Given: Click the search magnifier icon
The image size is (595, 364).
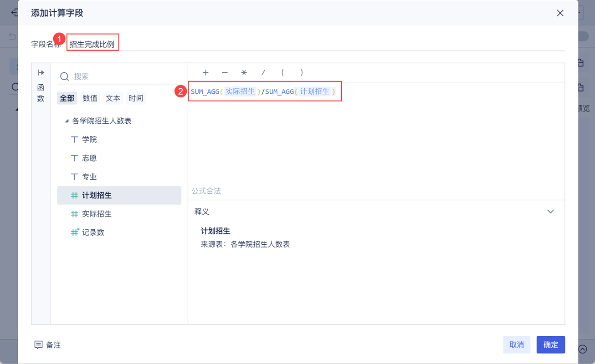Looking at the screenshot, I should tap(65, 76).
